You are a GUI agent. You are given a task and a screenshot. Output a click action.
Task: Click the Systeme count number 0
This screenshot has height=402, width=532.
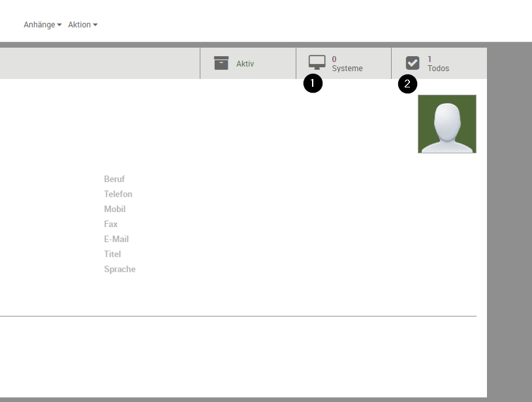click(x=334, y=59)
